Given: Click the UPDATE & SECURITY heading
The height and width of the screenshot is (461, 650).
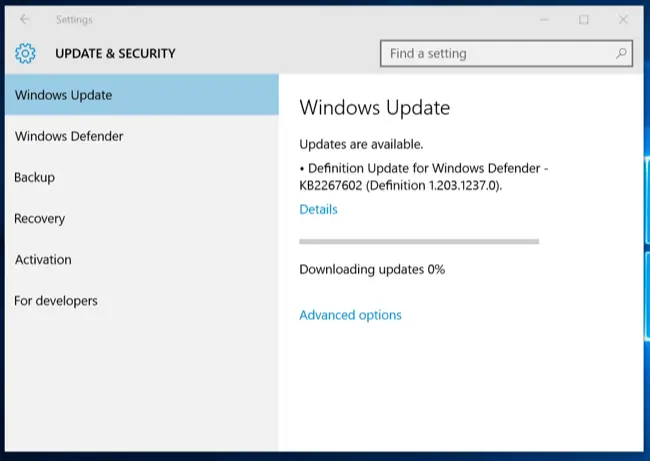Looking at the screenshot, I should tap(115, 53).
